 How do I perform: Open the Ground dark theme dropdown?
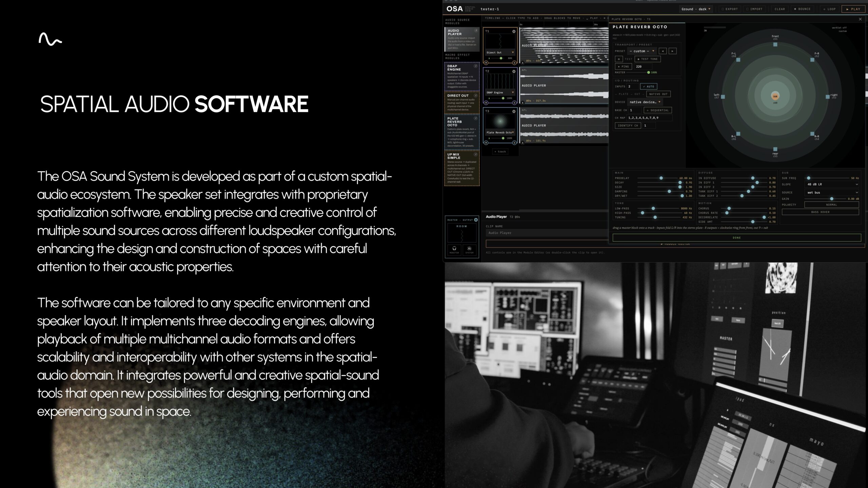point(696,9)
